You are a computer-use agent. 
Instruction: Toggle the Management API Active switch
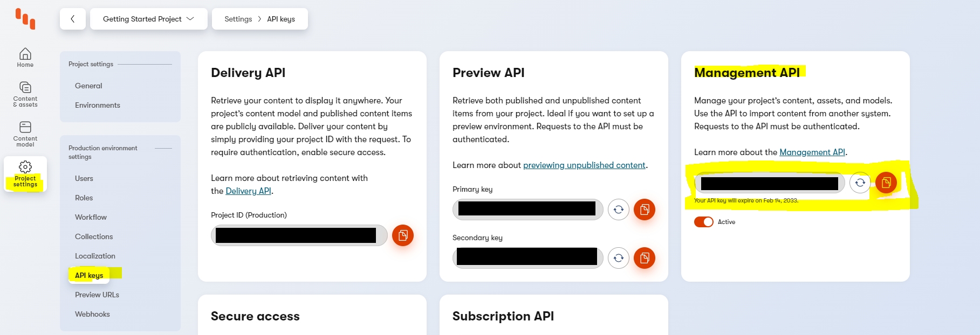(703, 222)
